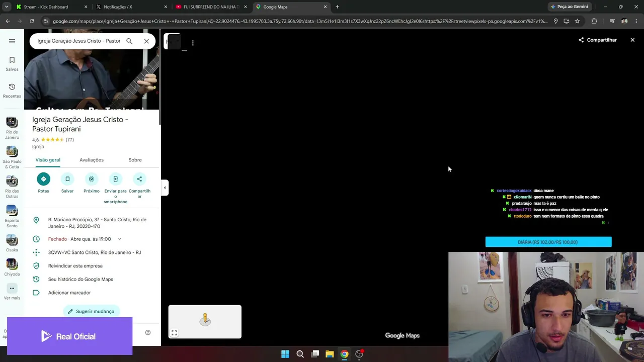Open the Recentes history panel

(12, 90)
